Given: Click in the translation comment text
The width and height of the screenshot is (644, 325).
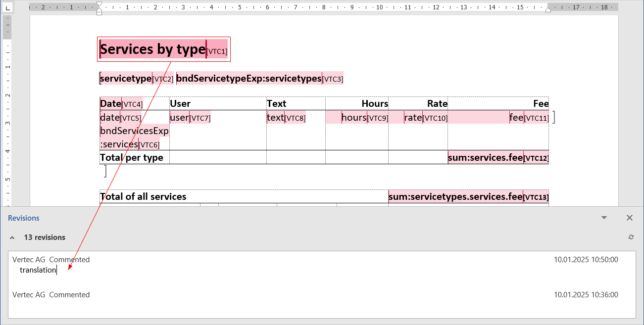Looking at the screenshot, I should point(38,270).
